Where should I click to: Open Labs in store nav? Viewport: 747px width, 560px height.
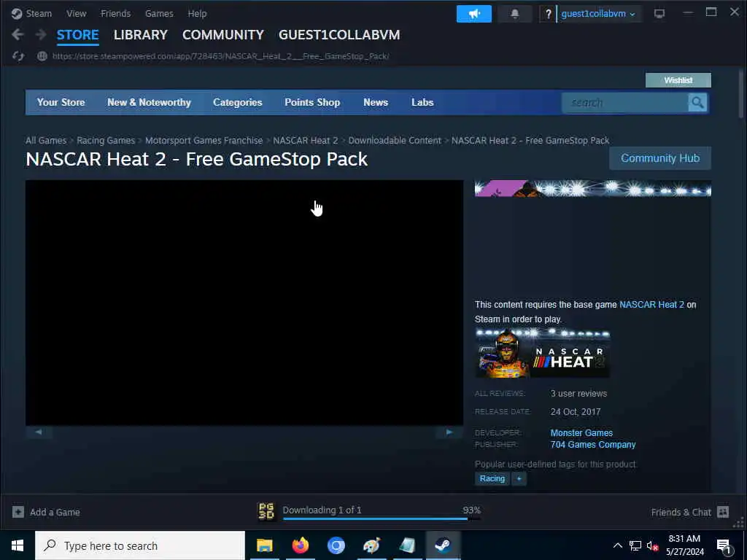click(x=422, y=102)
